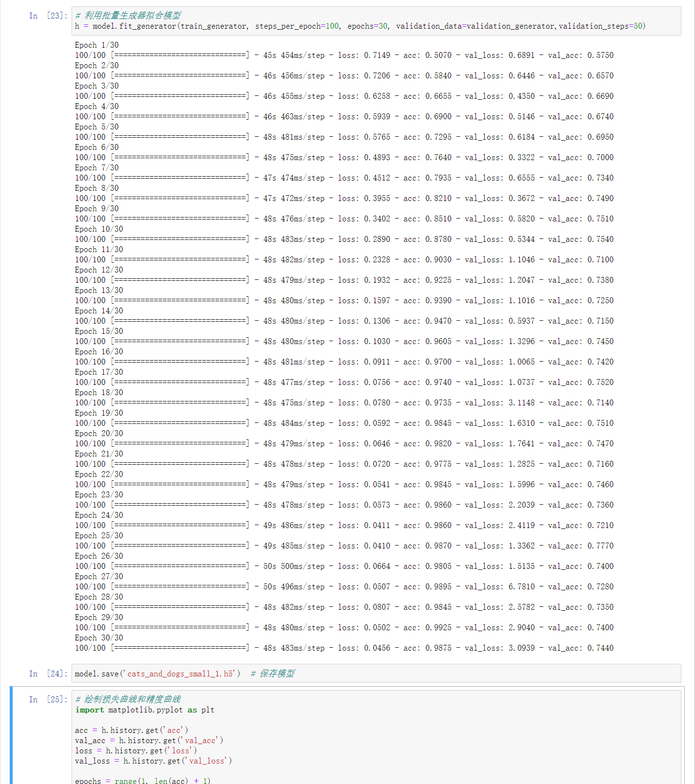
Task: Click the val_acc value 0.7540
Action: coord(601,239)
